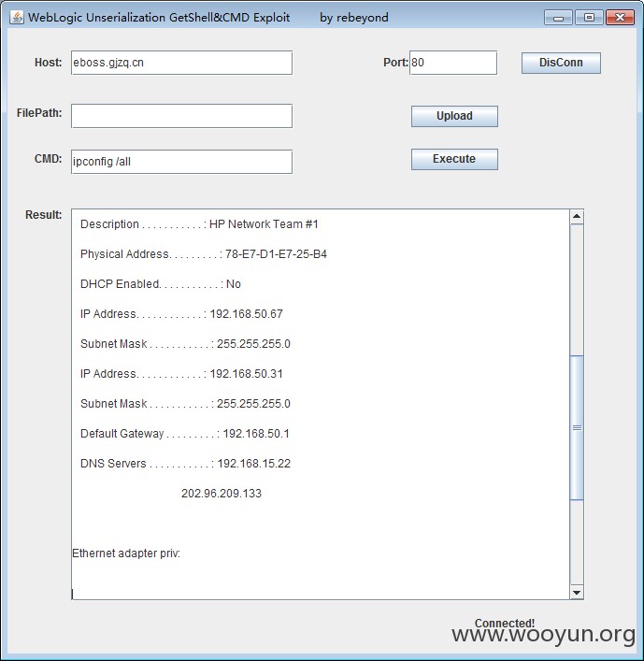Click the DNS Servers 192.168.15.22 line
Viewport: 644px width, 661px height.
pyautogui.click(x=185, y=464)
